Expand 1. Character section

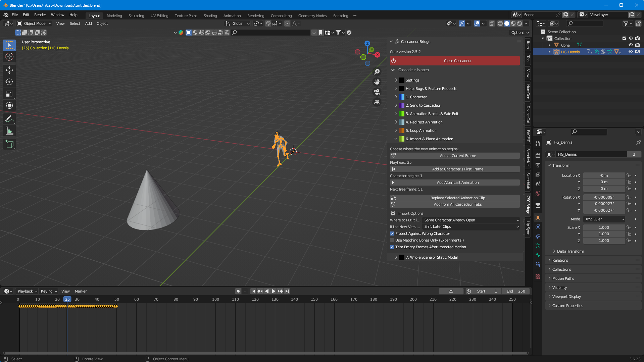click(396, 97)
